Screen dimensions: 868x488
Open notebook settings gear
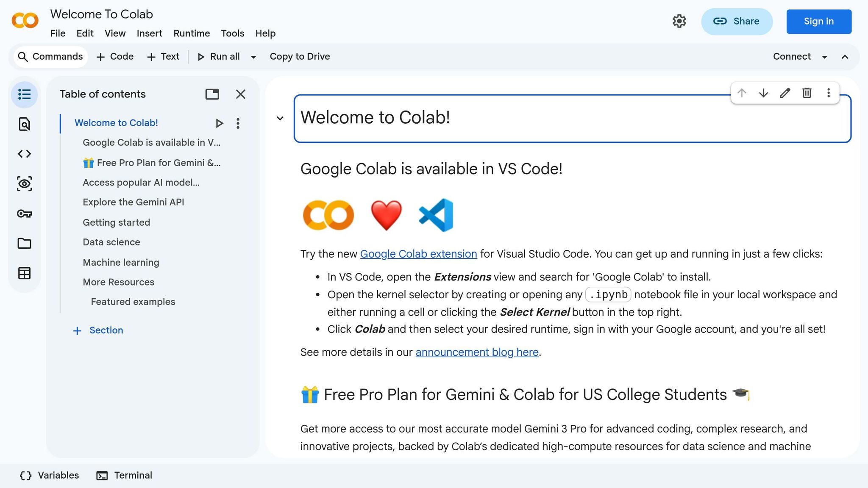(679, 21)
